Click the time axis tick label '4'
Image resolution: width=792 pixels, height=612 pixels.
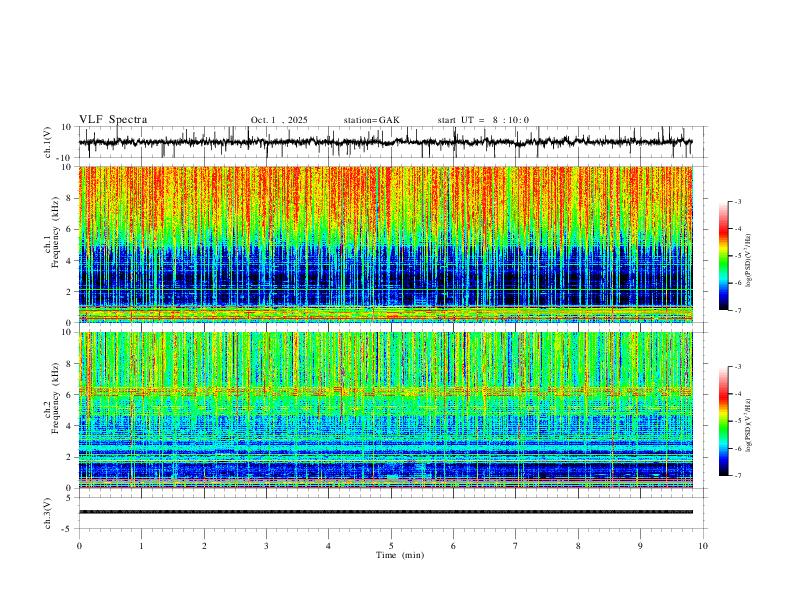click(328, 546)
